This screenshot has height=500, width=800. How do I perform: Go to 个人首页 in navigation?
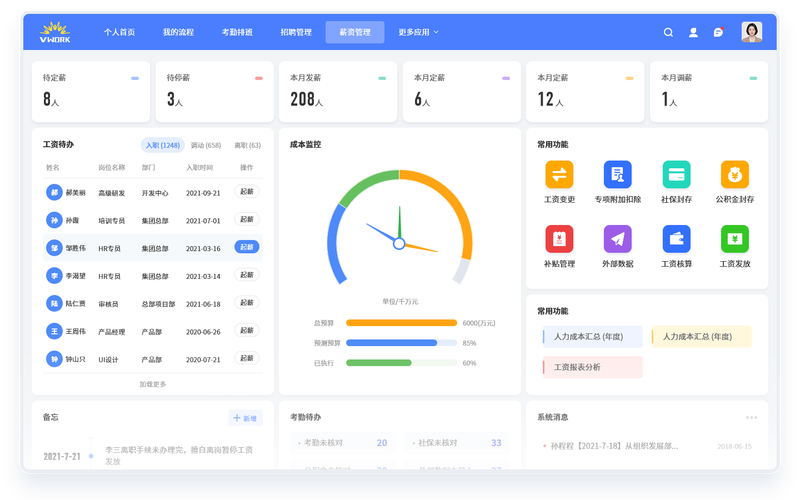tap(119, 32)
